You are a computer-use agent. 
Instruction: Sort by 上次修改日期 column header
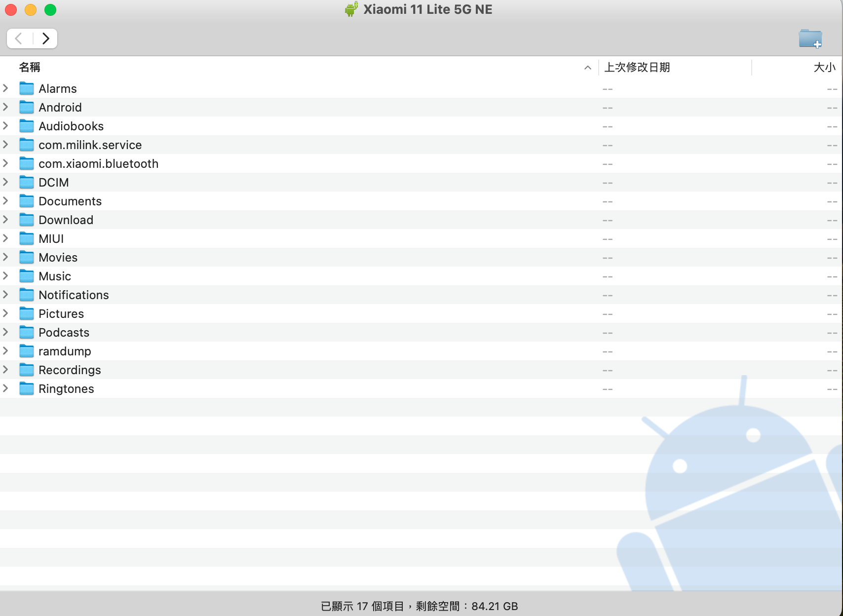tap(637, 68)
